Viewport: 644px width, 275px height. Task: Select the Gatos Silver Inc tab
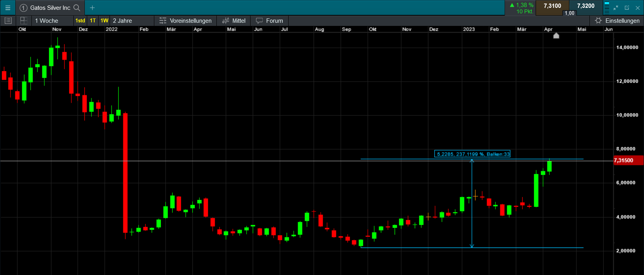[50, 8]
